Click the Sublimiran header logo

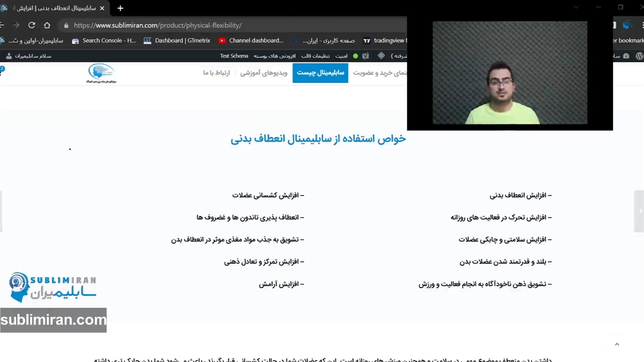tap(101, 73)
